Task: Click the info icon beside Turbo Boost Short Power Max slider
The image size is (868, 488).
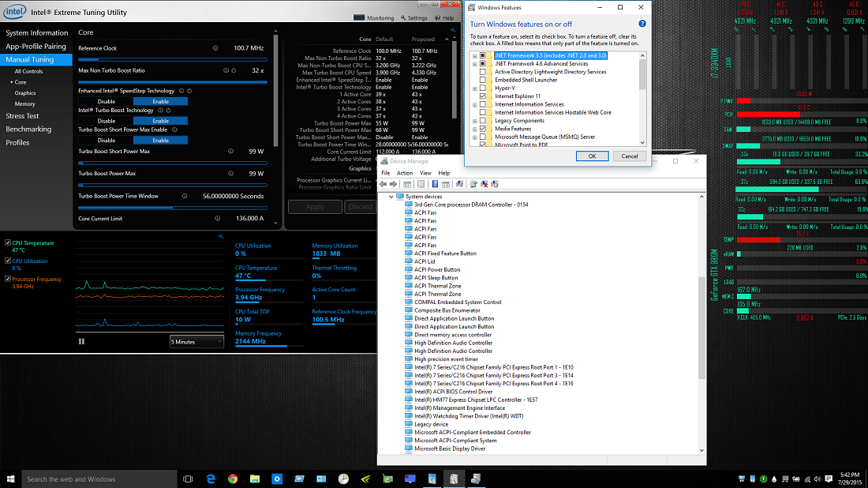Action: coord(231,152)
